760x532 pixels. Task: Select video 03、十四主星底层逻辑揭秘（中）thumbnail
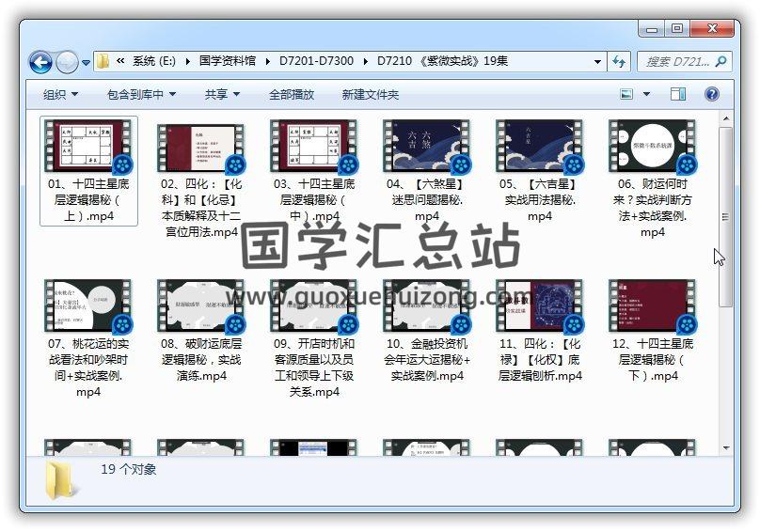click(x=314, y=147)
